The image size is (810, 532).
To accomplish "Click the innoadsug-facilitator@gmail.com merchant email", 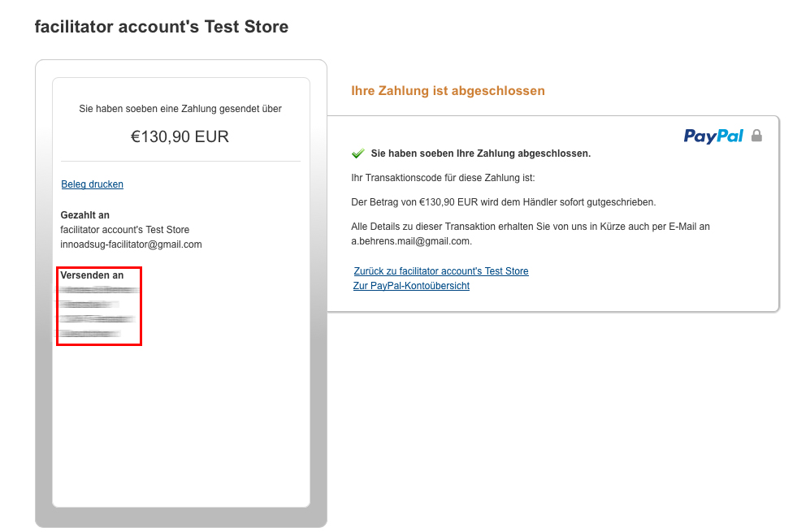I will [x=131, y=244].
